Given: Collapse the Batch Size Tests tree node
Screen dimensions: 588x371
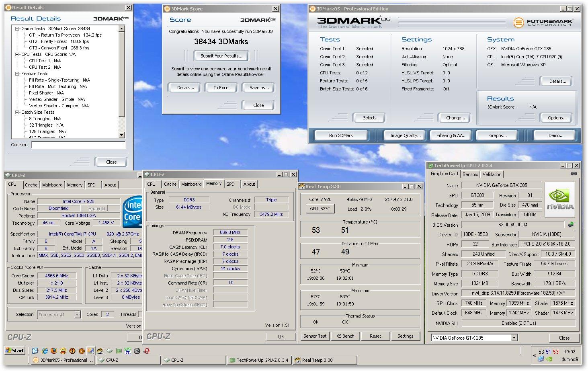Looking at the screenshot, I should coord(17,112).
